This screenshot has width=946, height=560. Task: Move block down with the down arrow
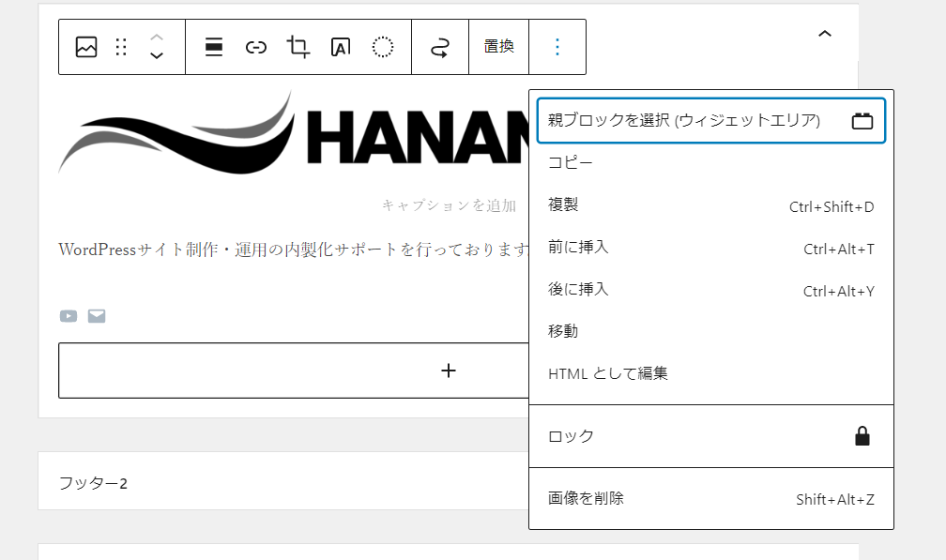click(x=157, y=56)
